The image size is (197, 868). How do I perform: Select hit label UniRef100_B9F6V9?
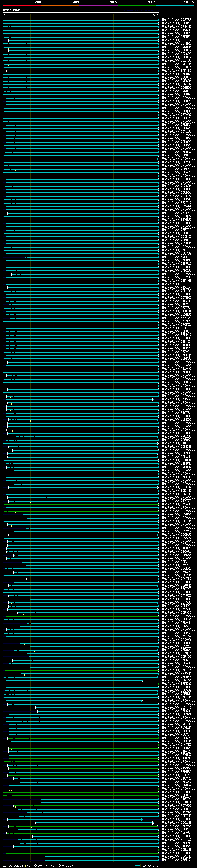tap(177, 128)
